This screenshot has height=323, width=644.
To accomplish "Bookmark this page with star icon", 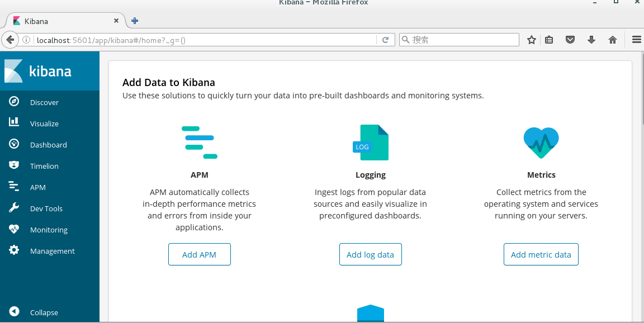I will (532, 40).
